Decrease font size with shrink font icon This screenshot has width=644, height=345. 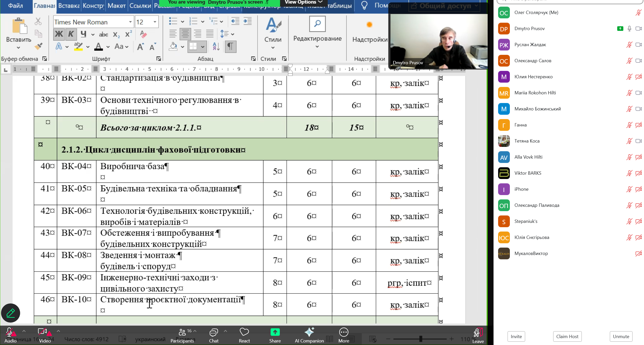click(153, 47)
